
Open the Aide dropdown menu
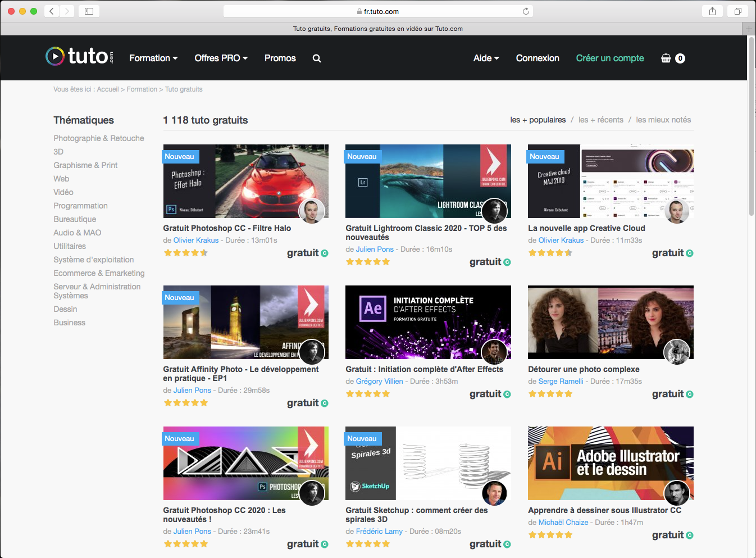click(x=486, y=58)
